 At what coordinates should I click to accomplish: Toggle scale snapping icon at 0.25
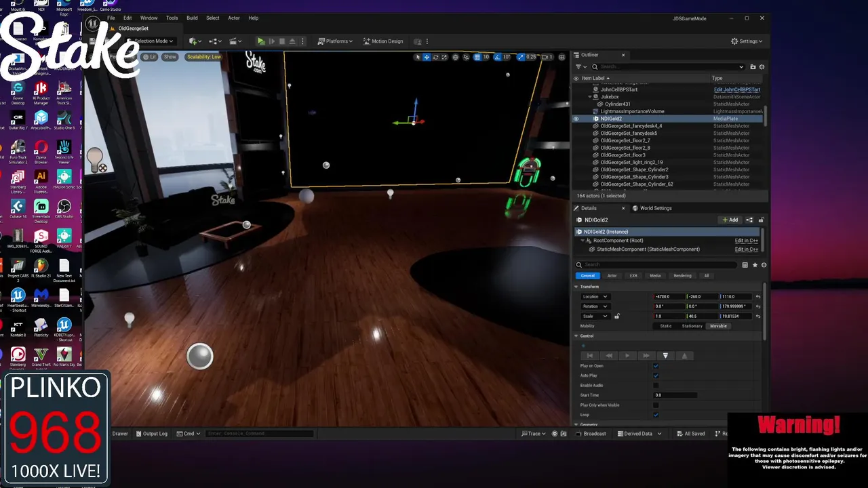coord(520,57)
